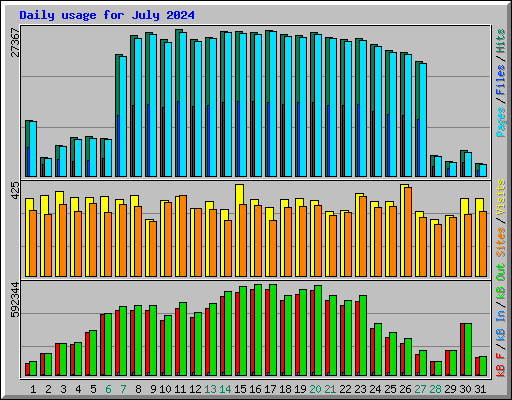Image resolution: width=512 pixels, height=400 pixels.
Task: Click the "Pages" legend label
Action: pos(501,122)
